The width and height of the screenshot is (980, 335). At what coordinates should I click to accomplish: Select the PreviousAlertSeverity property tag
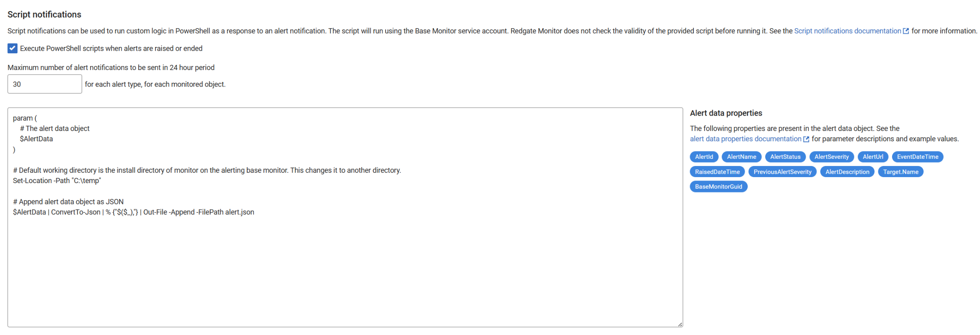tap(782, 172)
